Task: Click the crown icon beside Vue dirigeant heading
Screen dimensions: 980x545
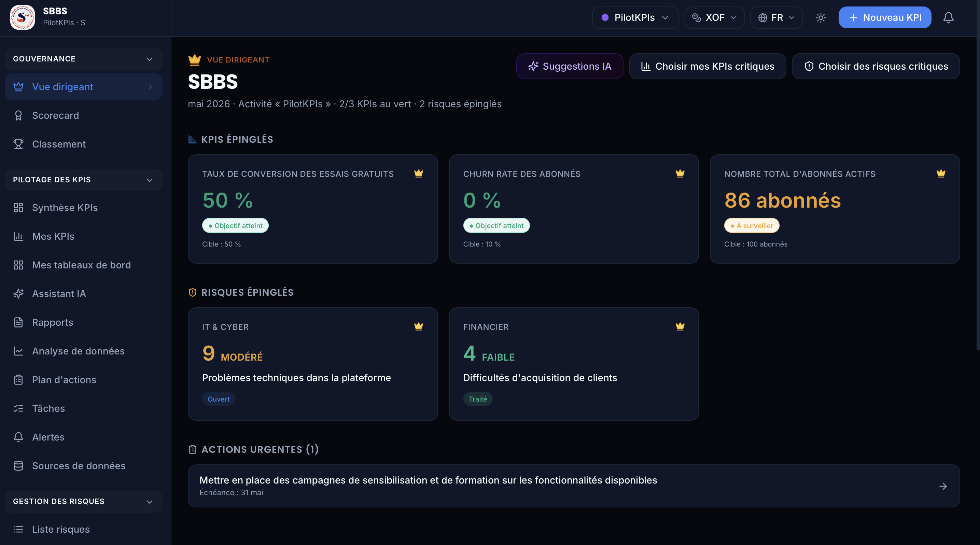Action: pos(194,60)
